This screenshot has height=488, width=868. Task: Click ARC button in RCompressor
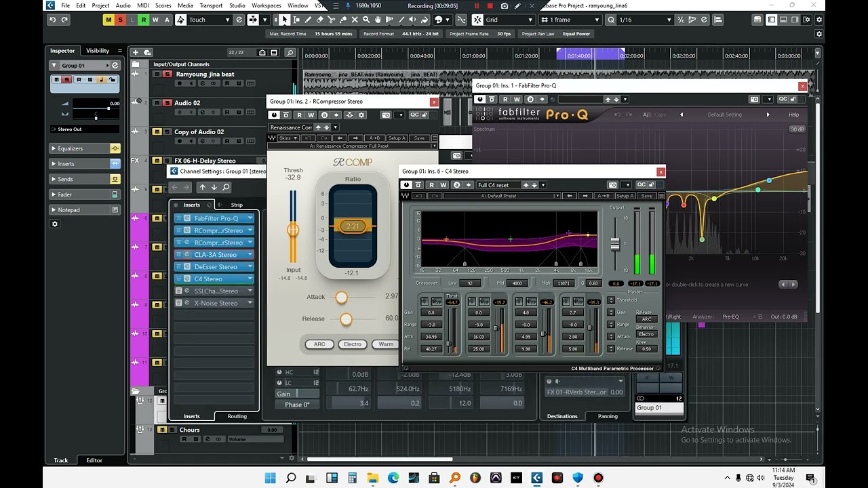319,344
